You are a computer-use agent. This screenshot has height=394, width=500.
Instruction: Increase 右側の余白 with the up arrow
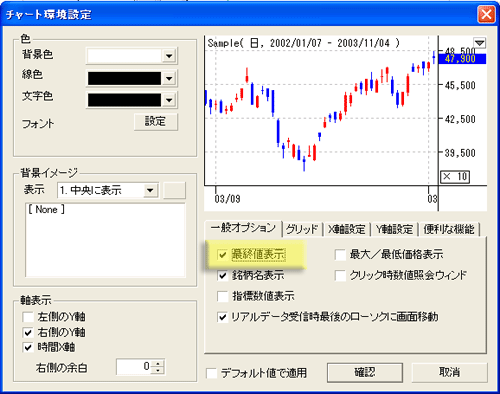(158, 363)
